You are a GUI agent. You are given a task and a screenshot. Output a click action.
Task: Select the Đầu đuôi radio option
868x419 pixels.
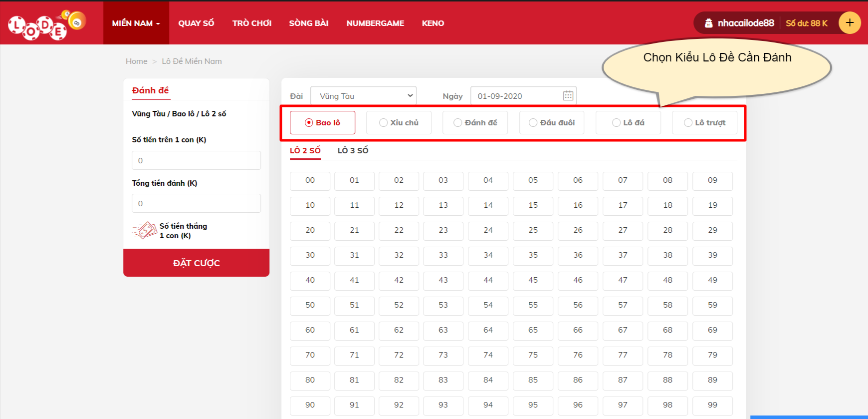point(552,123)
